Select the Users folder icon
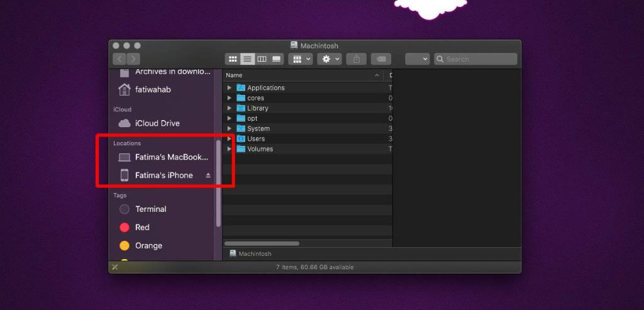This screenshot has height=310, width=644. click(241, 139)
